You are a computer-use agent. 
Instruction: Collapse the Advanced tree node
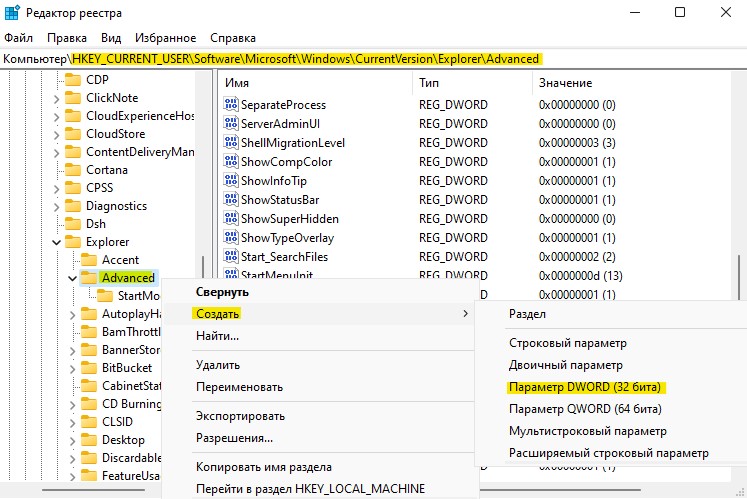pos(72,278)
